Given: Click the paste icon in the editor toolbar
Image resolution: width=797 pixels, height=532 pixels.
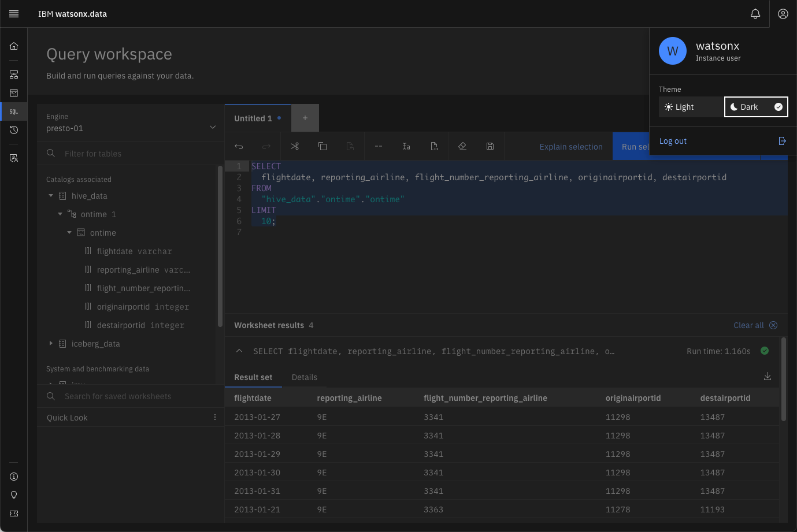Looking at the screenshot, I should tap(350, 146).
